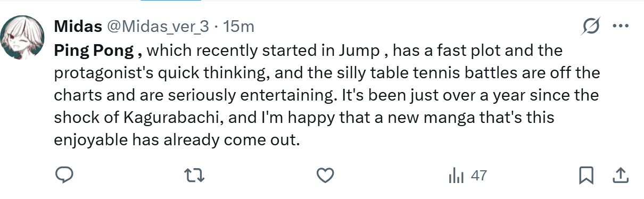Click the share arrow icon
644x199 pixels.
[620, 176]
